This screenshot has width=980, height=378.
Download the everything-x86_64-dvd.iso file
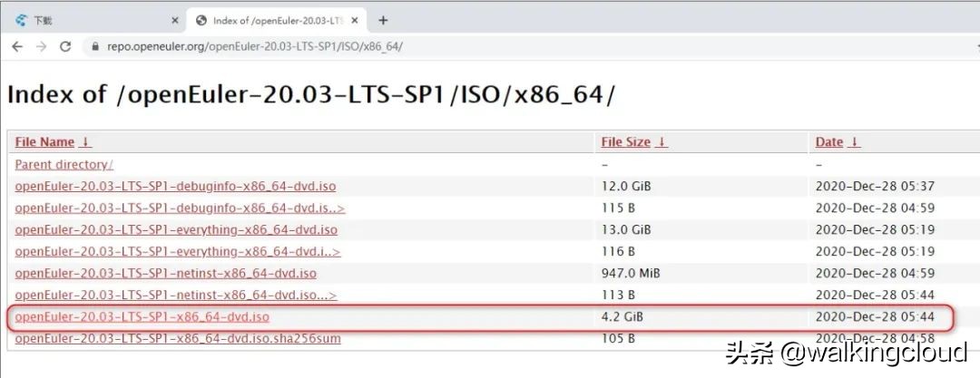[176, 230]
